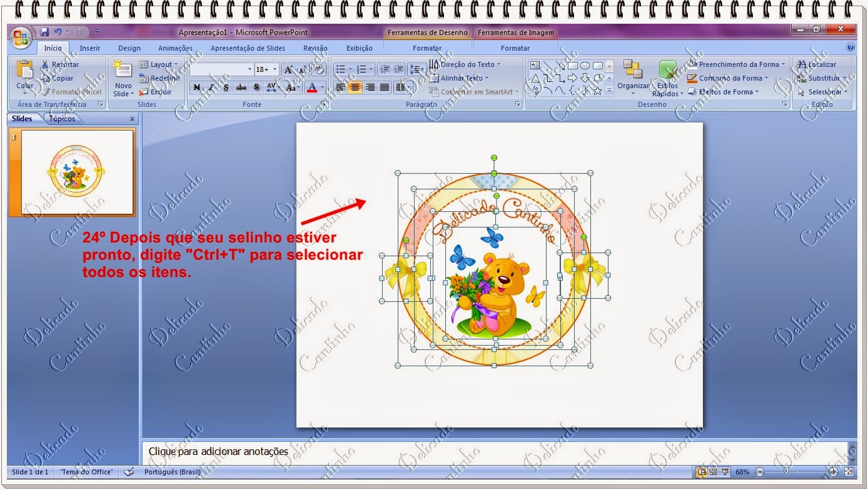The width and height of the screenshot is (868, 490).
Task: Select the right arrow shape
Action: (x=572, y=78)
